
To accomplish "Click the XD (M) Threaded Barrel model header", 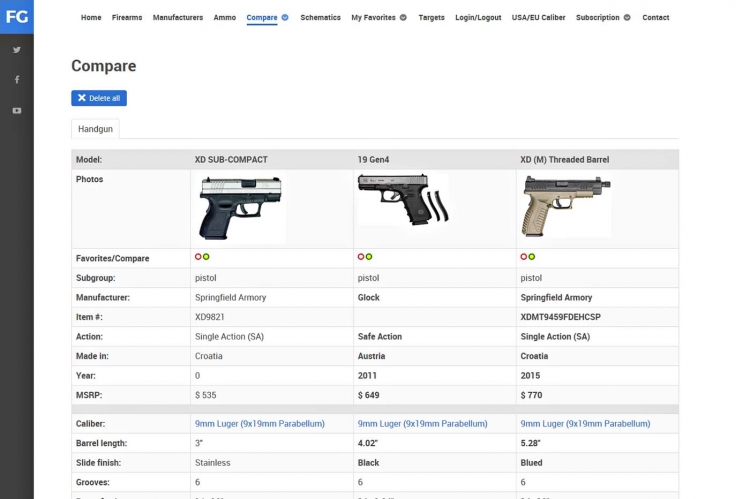I will pyautogui.click(x=565, y=160).
